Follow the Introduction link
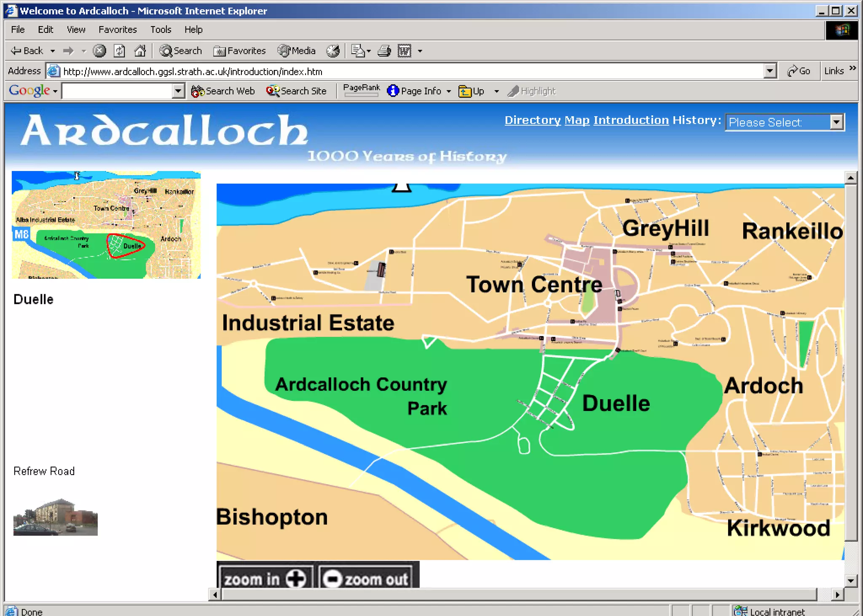863x616 pixels. click(631, 120)
